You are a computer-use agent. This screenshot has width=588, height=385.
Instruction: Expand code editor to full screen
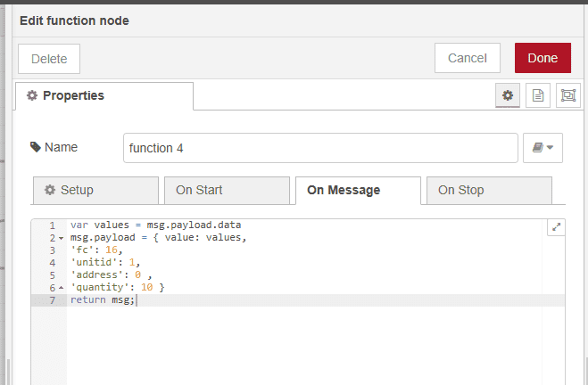click(x=556, y=227)
